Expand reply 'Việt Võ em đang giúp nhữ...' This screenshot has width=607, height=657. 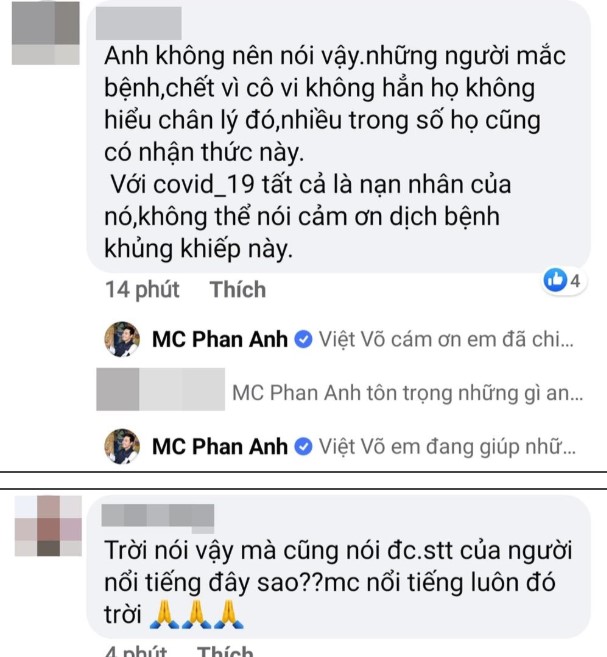447,447
